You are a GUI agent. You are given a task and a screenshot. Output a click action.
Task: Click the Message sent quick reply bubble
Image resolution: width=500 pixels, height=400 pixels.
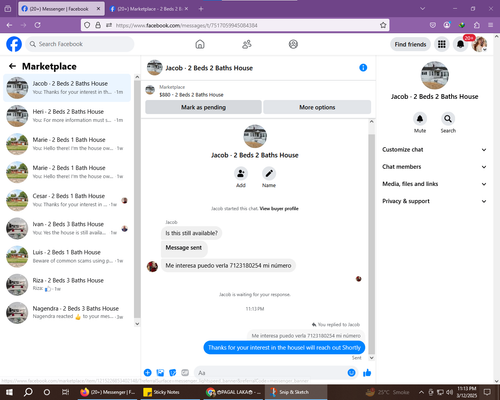tap(184, 248)
